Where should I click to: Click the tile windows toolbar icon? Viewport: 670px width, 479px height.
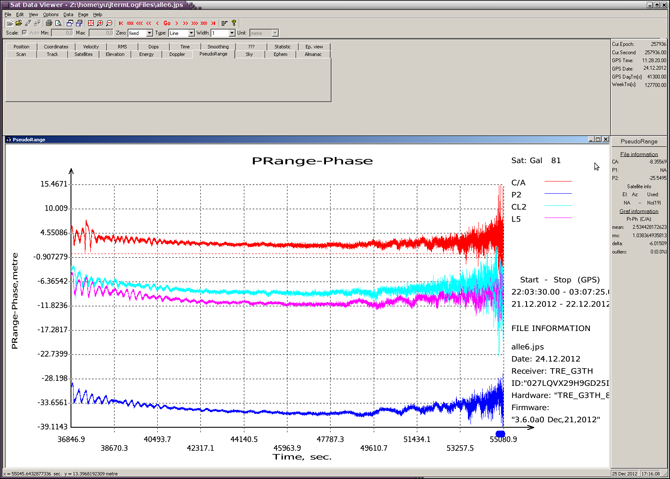[x=79, y=23]
